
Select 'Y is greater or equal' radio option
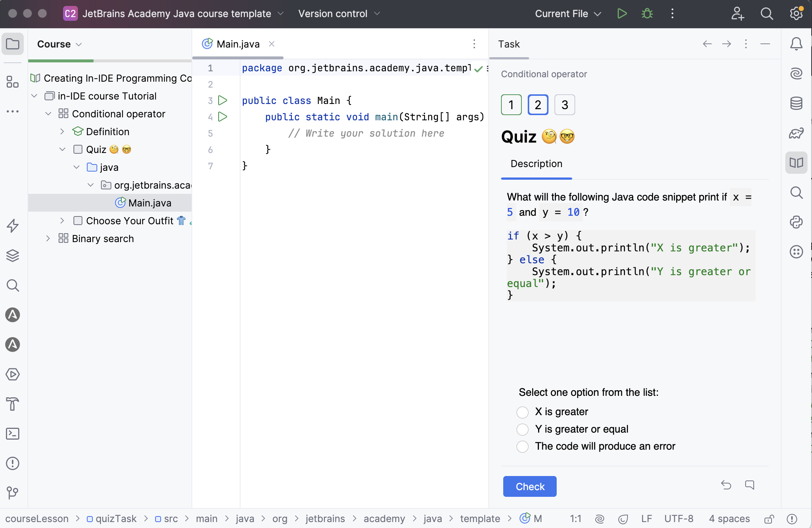523,430
